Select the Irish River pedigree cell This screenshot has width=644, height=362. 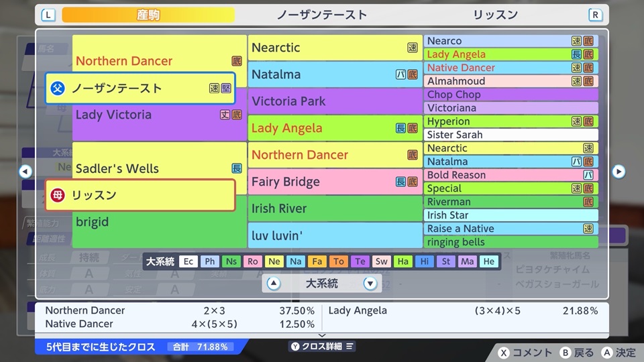click(x=335, y=208)
